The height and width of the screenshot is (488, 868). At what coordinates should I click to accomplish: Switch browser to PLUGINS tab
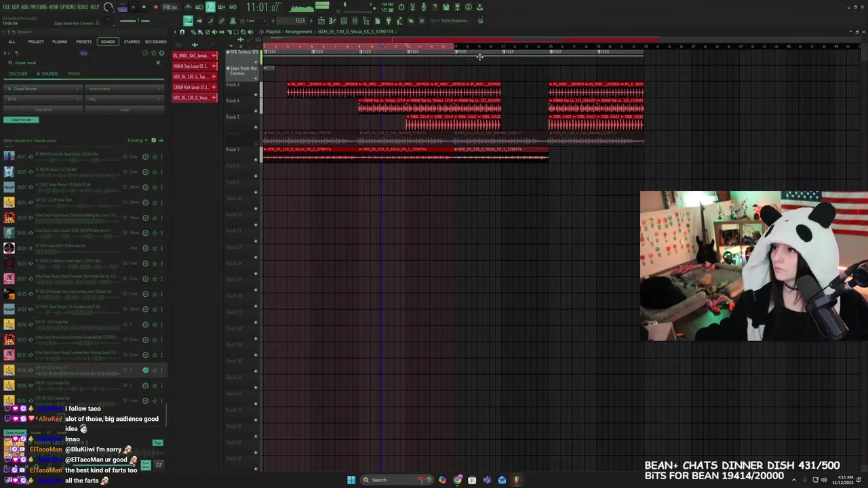tap(60, 42)
